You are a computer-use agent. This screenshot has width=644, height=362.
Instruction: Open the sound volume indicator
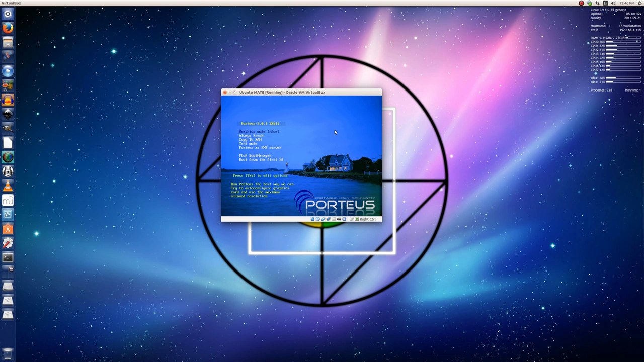[x=613, y=3]
